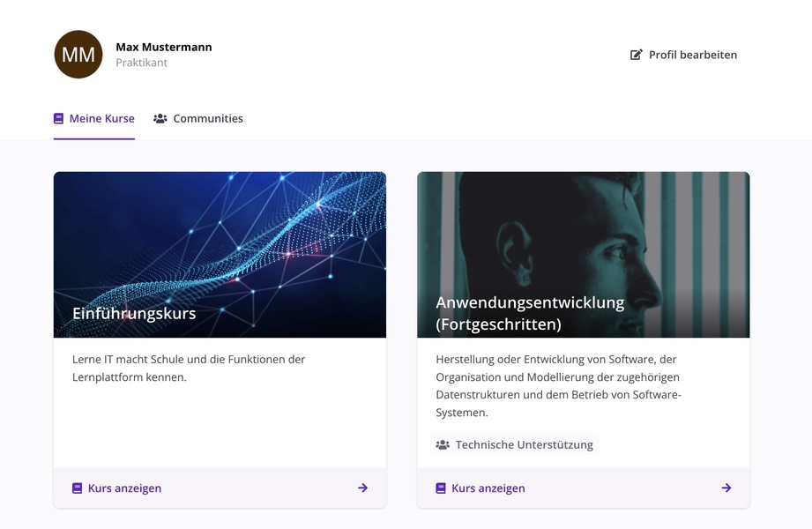Click the book icon on the Anwendungsentwicklung course footer
812x529 pixels.
coord(441,488)
